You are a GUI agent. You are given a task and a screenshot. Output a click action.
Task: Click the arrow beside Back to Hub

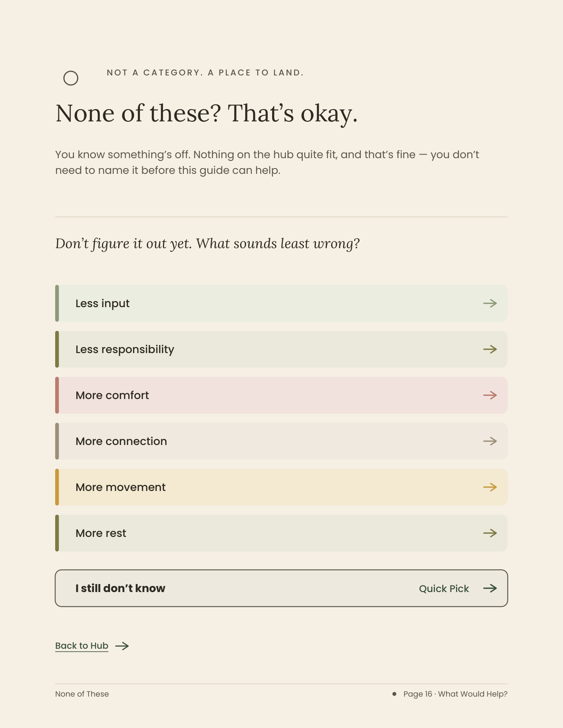(122, 646)
